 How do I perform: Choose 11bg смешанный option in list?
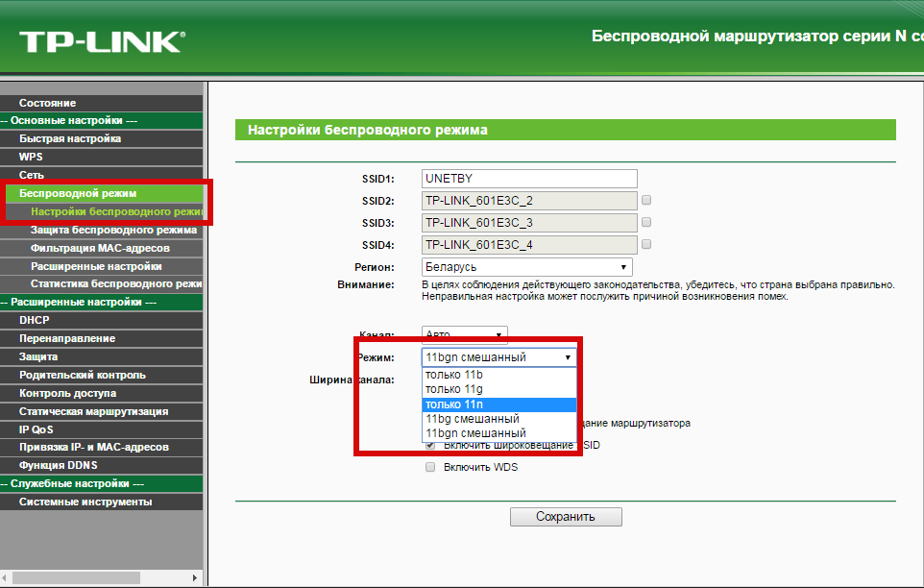click(499, 419)
